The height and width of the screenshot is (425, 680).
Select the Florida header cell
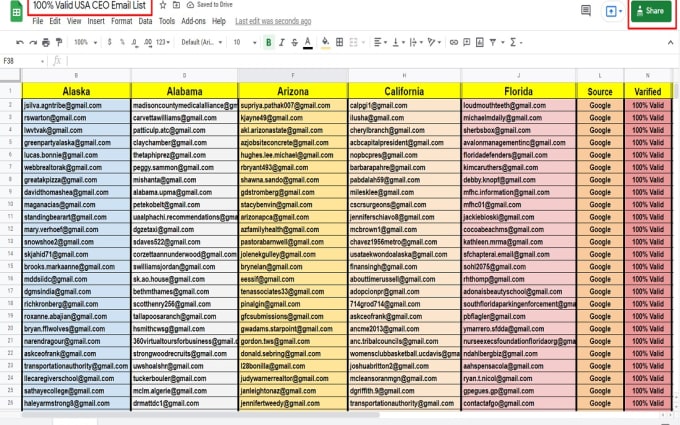click(518, 91)
